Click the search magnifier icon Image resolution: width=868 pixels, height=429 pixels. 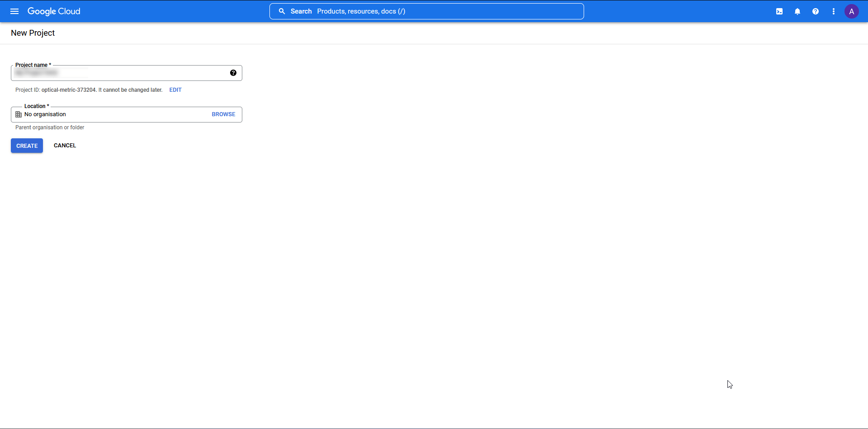coord(281,11)
